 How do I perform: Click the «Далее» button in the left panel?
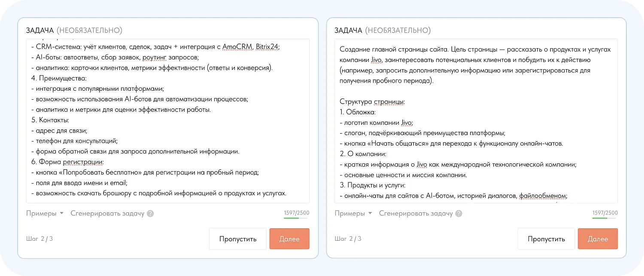coord(289,239)
